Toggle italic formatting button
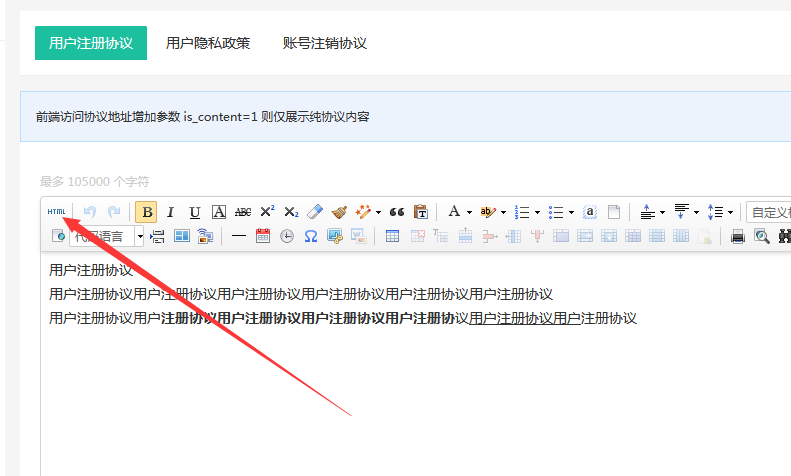Image resolution: width=791 pixels, height=476 pixels. coord(171,212)
